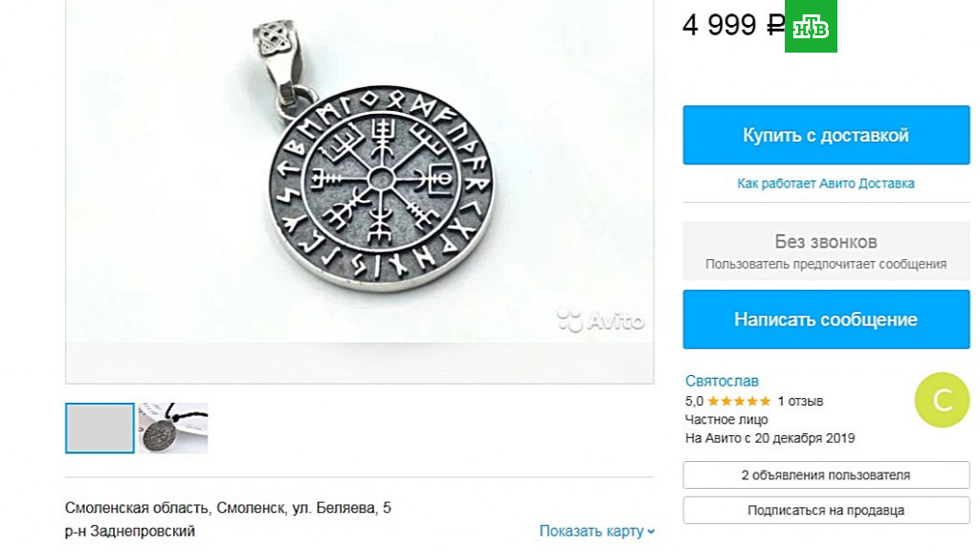Click the "Частное лицо" seller type label
The image size is (980, 551).
(x=726, y=419)
